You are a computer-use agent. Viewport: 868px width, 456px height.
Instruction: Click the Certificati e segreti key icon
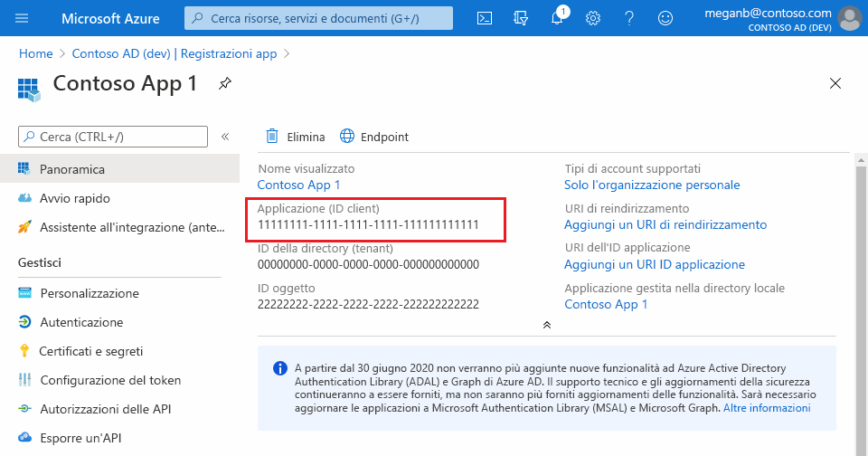click(24, 351)
